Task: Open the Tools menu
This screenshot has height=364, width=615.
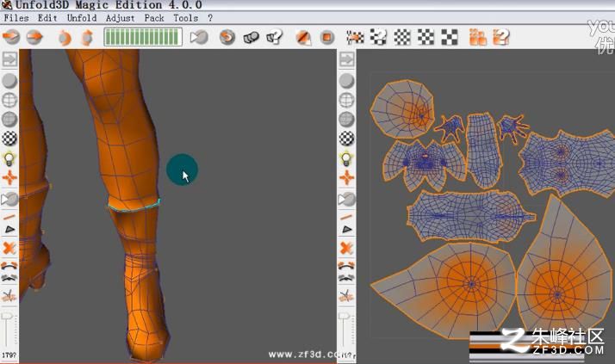Action: pos(185,18)
